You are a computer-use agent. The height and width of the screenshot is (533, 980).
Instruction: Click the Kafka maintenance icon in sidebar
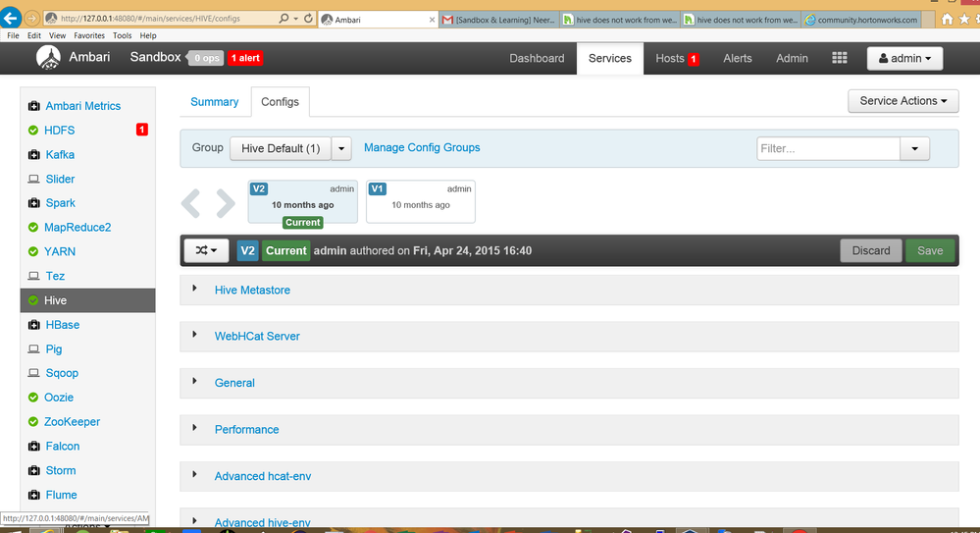coord(33,154)
